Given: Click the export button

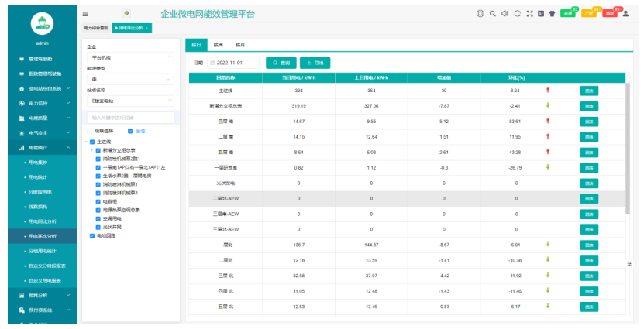Looking at the screenshot, I should tap(315, 63).
